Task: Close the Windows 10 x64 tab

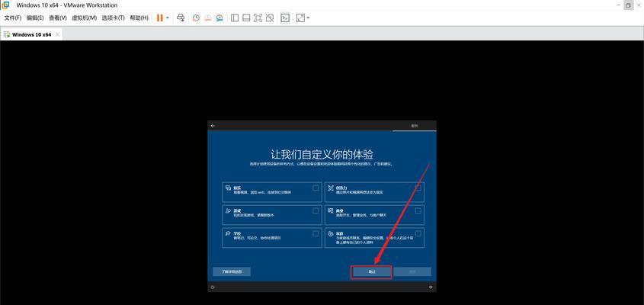Action: (x=57, y=34)
